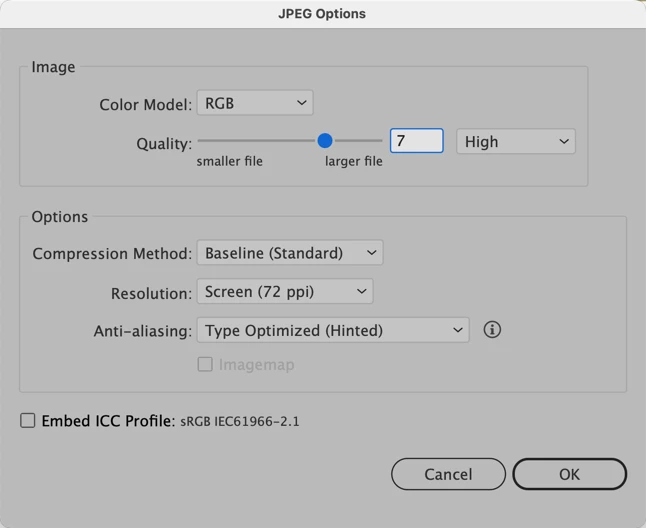Click the info icon beside Anti-aliasing
The height and width of the screenshot is (528, 646).
pos(492,329)
